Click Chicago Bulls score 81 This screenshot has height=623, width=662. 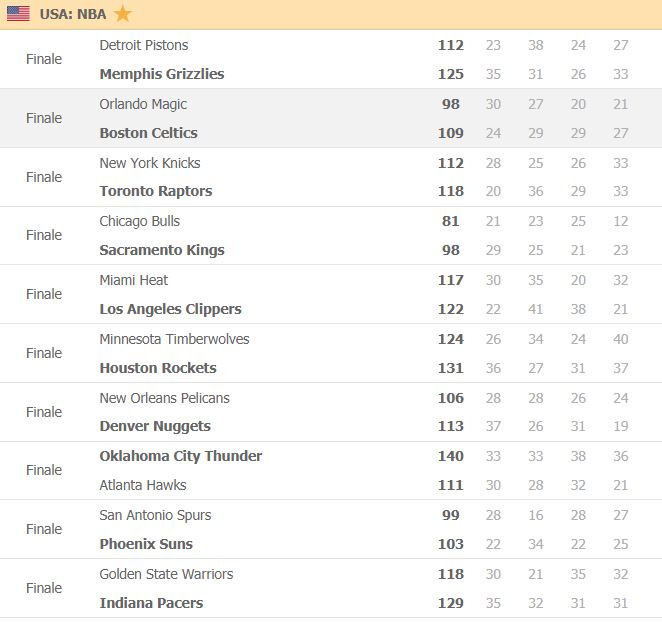click(450, 221)
